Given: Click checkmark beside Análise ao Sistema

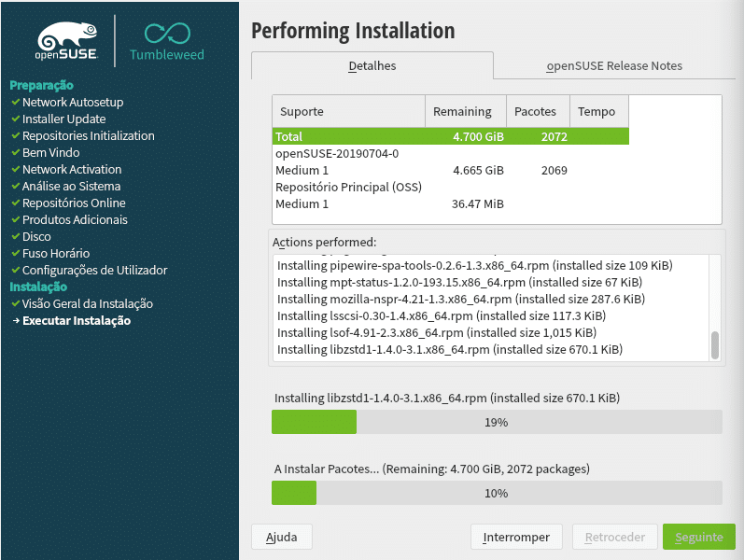Looking at the screenshot, I should (x=16, y=186).
